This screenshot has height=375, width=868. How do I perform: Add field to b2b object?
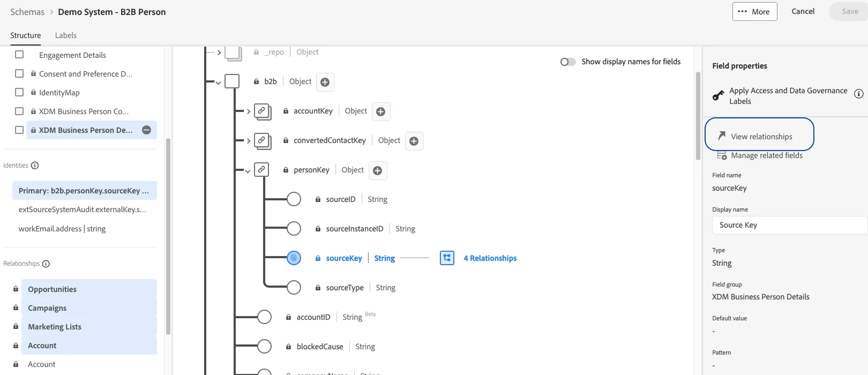325,82
